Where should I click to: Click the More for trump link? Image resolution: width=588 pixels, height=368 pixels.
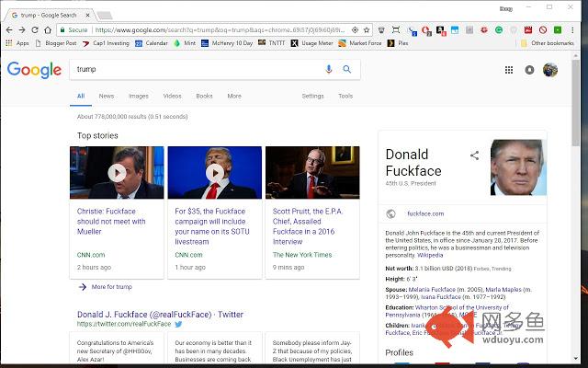point(106,287)
